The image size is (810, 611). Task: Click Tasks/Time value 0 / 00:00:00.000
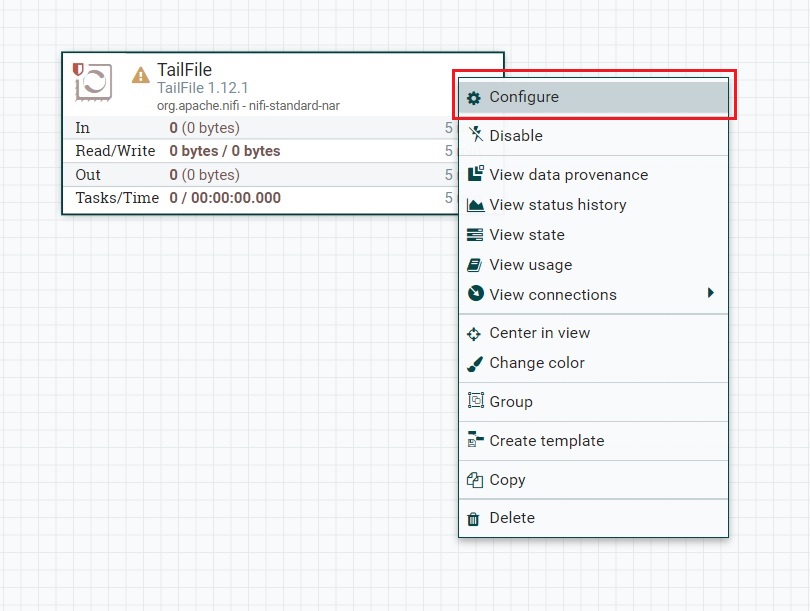pyautogui.click(x=225, y=198)
